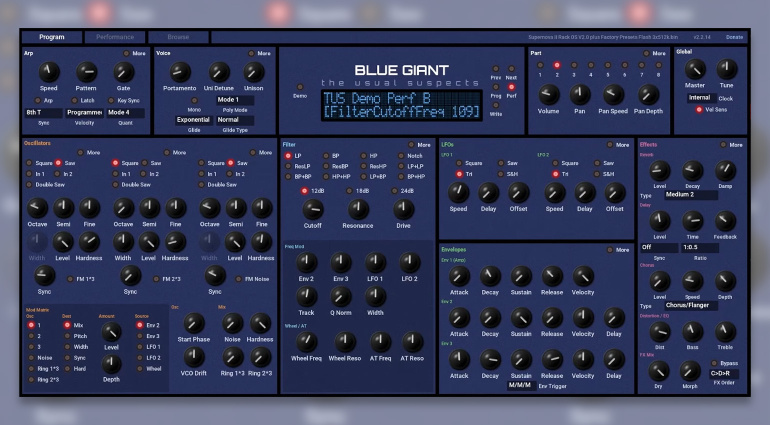
Task: Open the Clock Internal dropdown
Action: click(701, 98)
